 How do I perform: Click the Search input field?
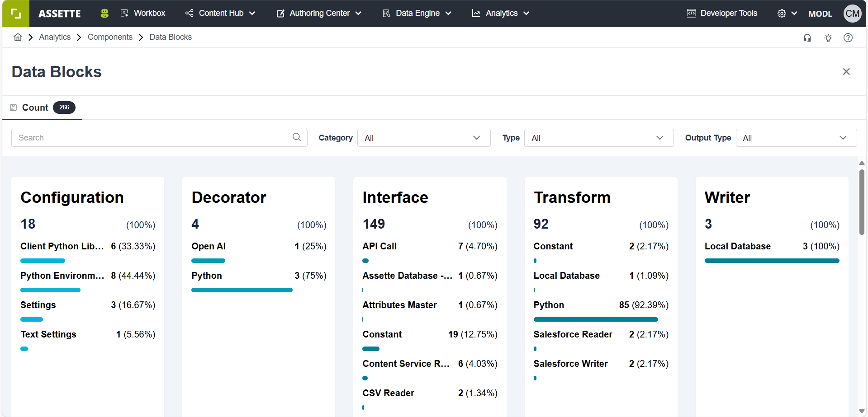(x=159, y=138)
